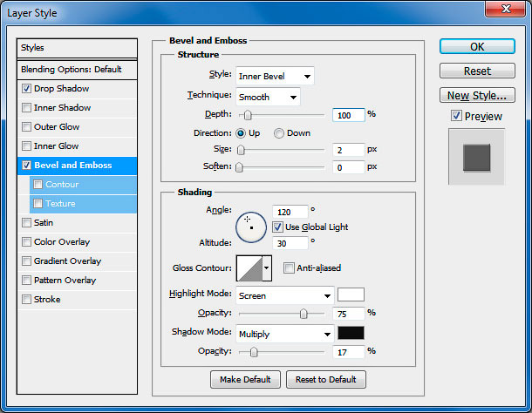Enable the Outer Glow checkbox
Image resolution: width=532 pixels, height=413 pixels.
[x=26, y=127]
